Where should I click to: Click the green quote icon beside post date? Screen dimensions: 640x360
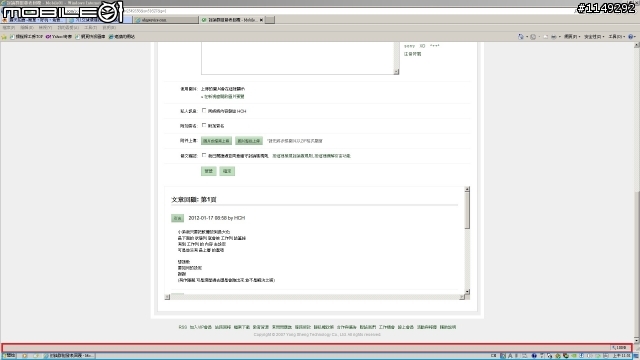click(x=177, y=218)
